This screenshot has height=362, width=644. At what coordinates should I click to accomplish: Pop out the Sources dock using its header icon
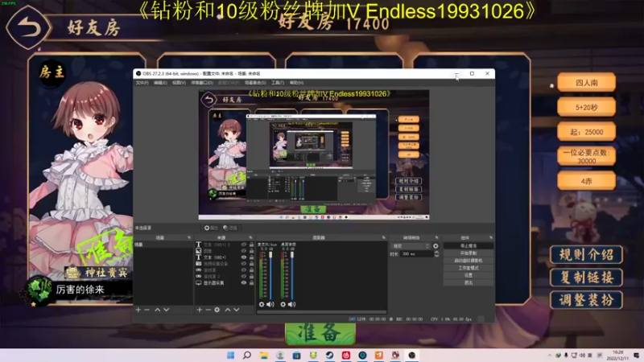pos(250,237)
